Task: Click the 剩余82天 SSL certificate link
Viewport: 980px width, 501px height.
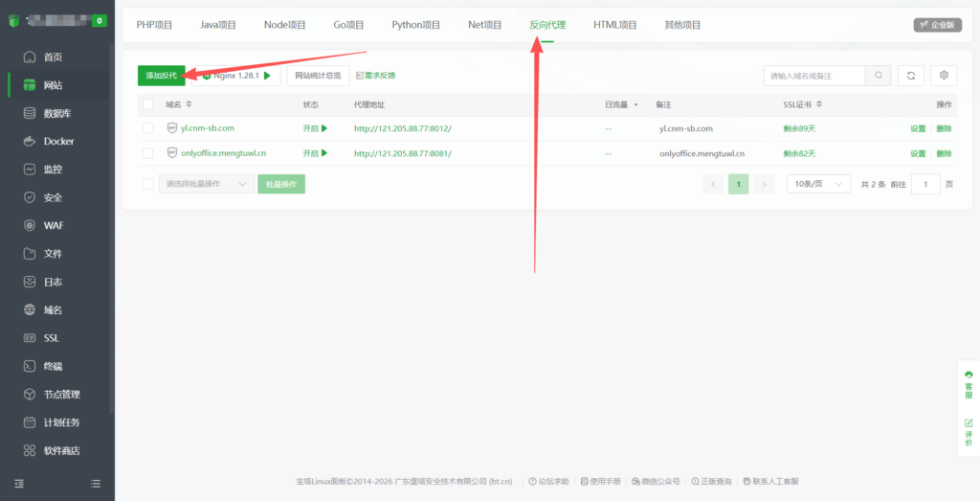Action: coord(799,153)
